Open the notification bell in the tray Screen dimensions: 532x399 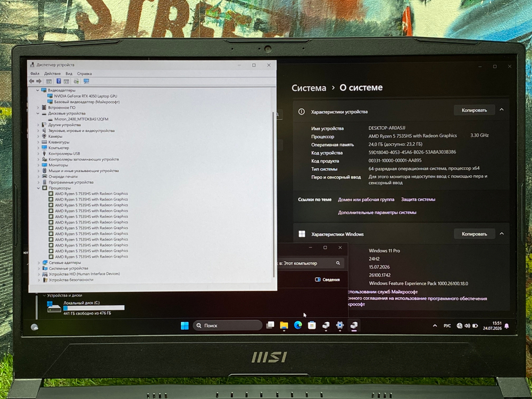point(506,326)
